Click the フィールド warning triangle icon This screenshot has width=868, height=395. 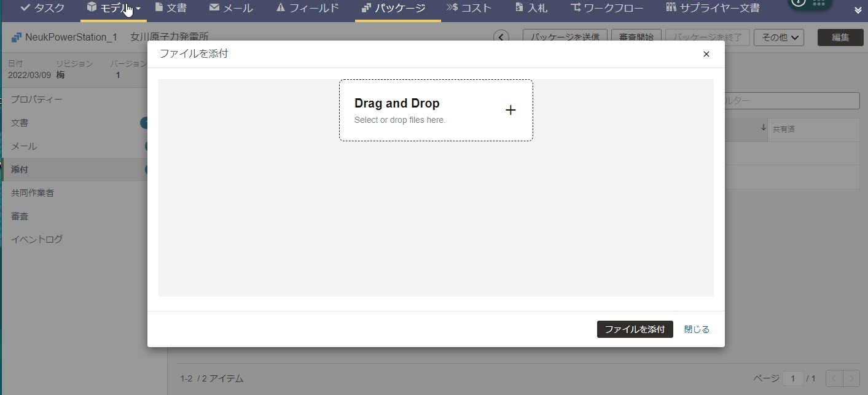pos(281,8)
